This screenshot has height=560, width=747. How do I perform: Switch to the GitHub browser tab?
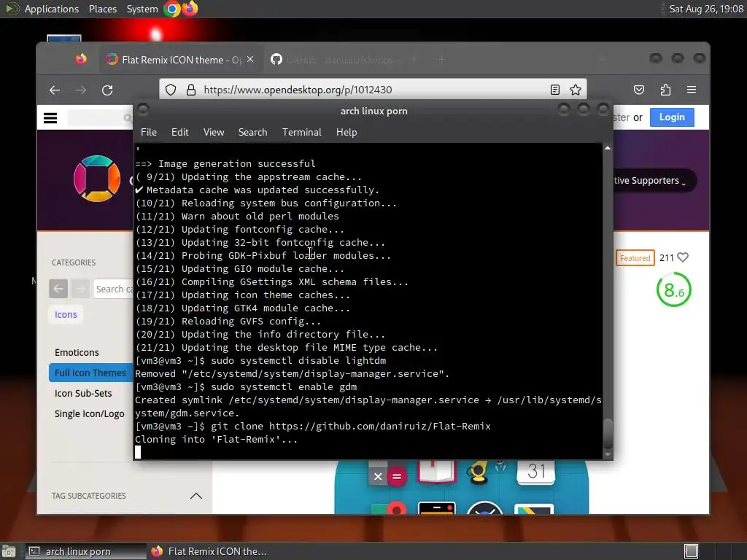344,60
